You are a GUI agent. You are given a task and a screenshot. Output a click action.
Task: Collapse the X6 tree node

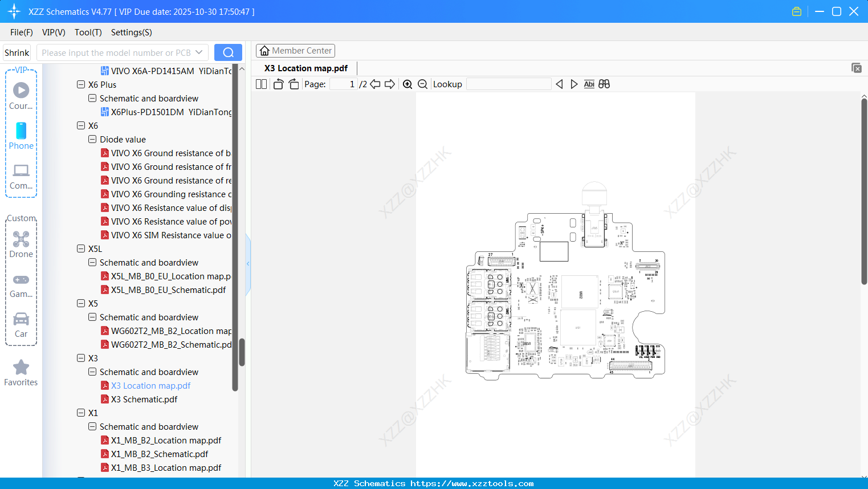point(80,125)
